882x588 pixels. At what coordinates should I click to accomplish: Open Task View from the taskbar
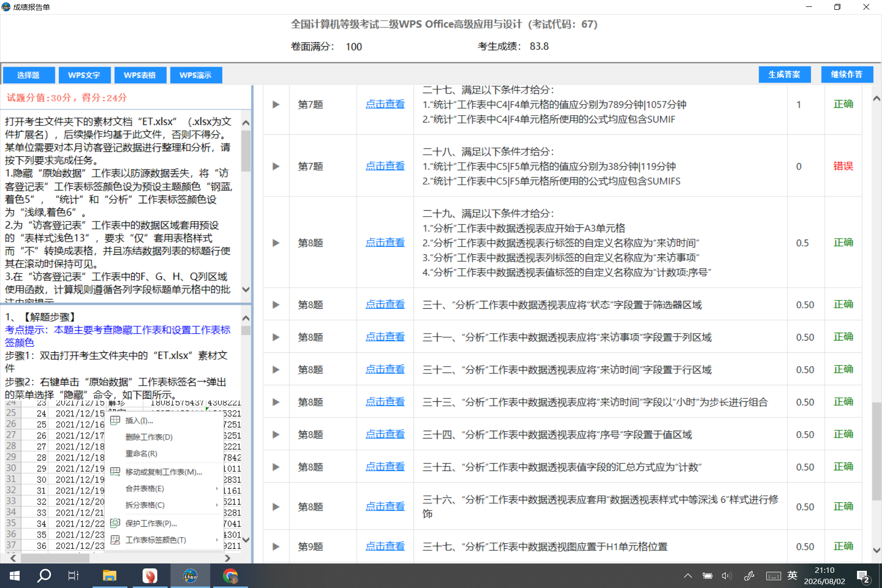pyautogui.click(x=73, y=576)
